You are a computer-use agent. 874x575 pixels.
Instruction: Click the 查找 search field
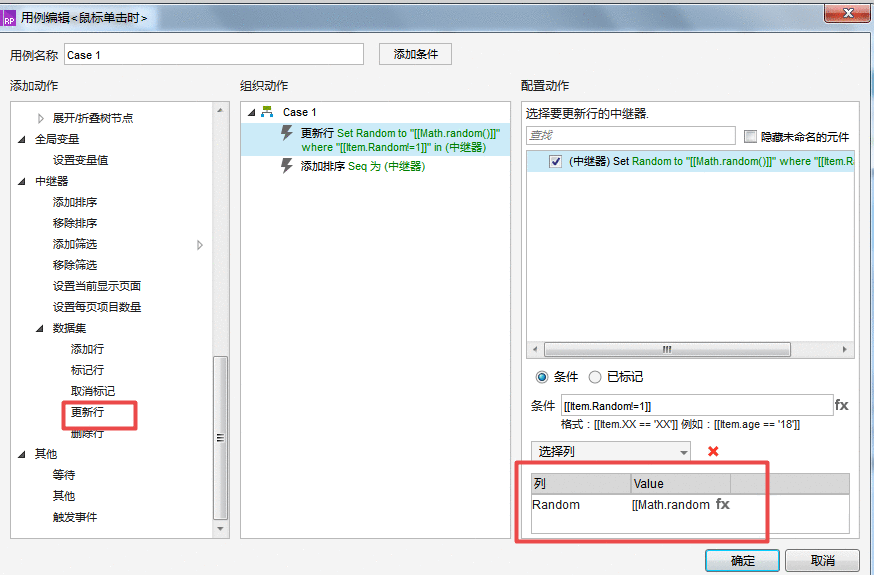(x=631, y=135)
